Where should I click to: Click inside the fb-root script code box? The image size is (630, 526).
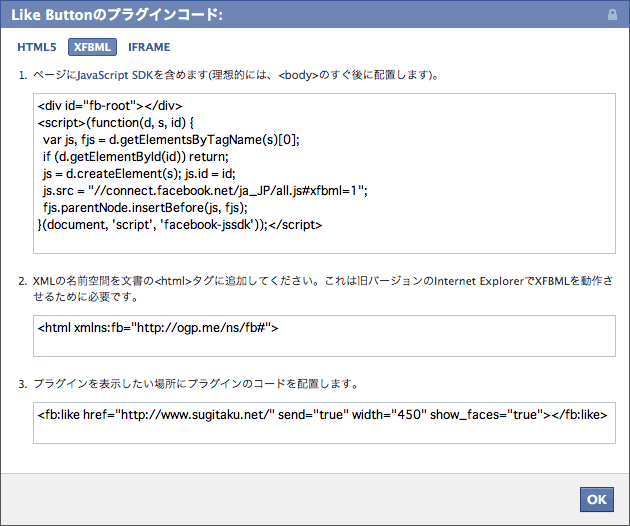[324, 174]
